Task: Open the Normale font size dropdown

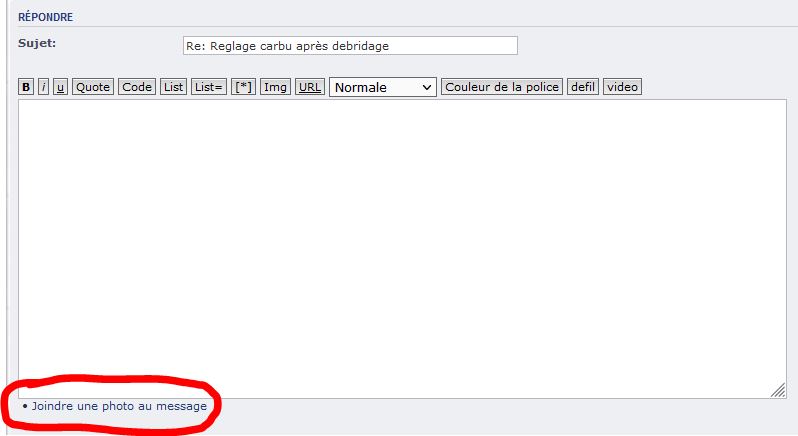Action: (383, 87)
